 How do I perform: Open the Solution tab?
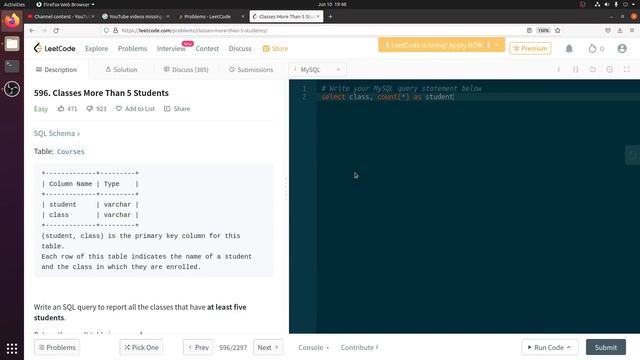[121, 69]
